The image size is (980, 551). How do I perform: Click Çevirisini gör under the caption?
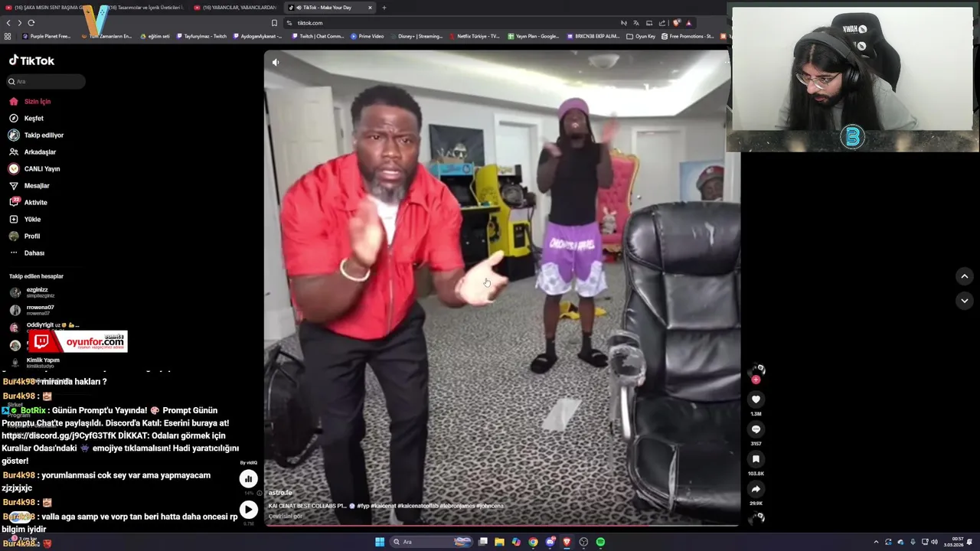point(286,517)
